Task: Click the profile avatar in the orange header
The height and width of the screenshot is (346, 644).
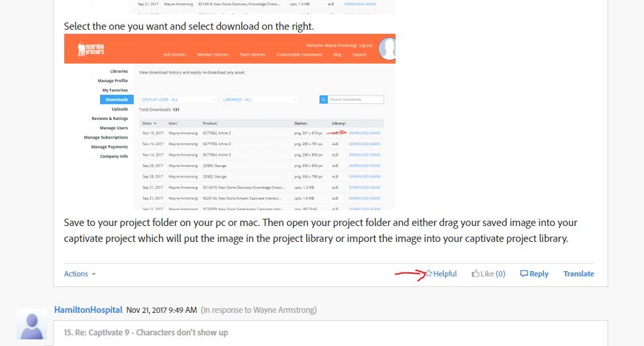Action: 387,49
